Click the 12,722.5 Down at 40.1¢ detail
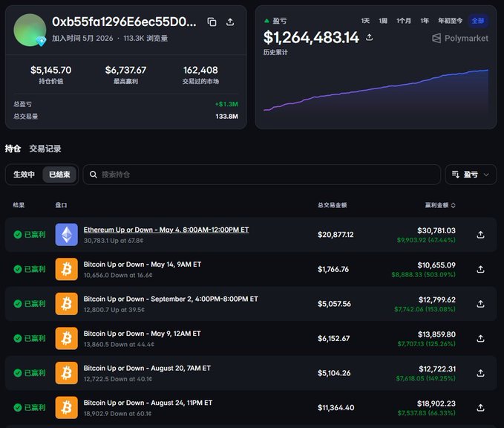 point(118,379)
